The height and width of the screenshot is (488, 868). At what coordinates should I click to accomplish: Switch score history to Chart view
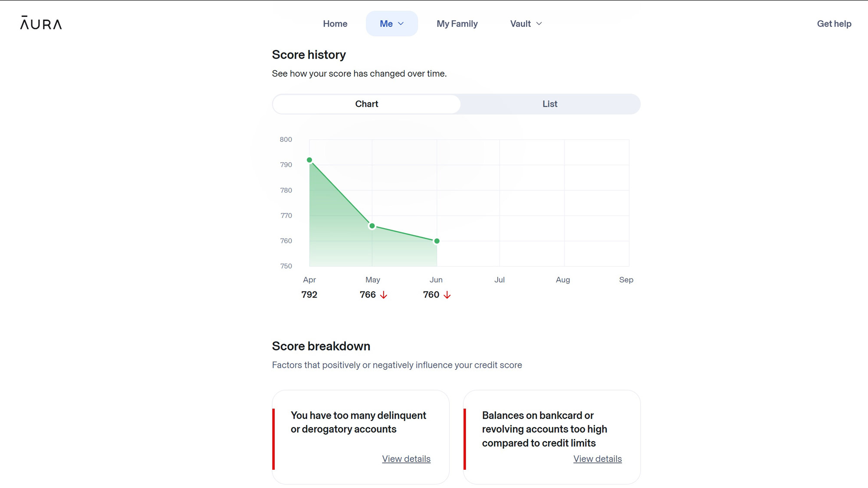tap(366, 104)
